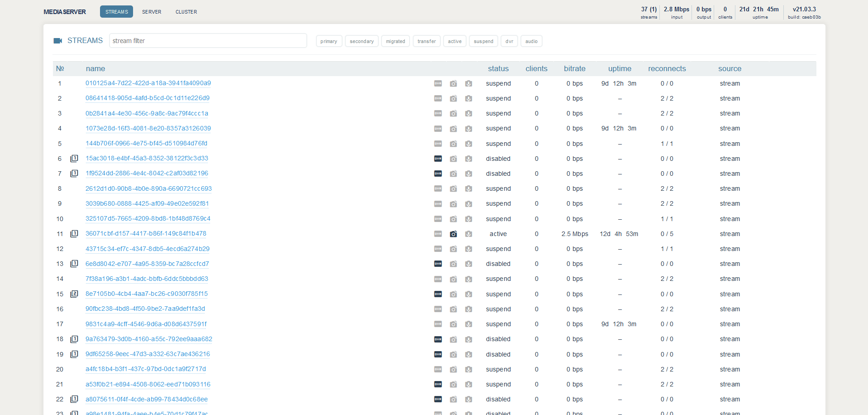The width and height of the screenshot is (868, 415).
Task: Sort the table by bitrate column
Action: coord(574,69)
